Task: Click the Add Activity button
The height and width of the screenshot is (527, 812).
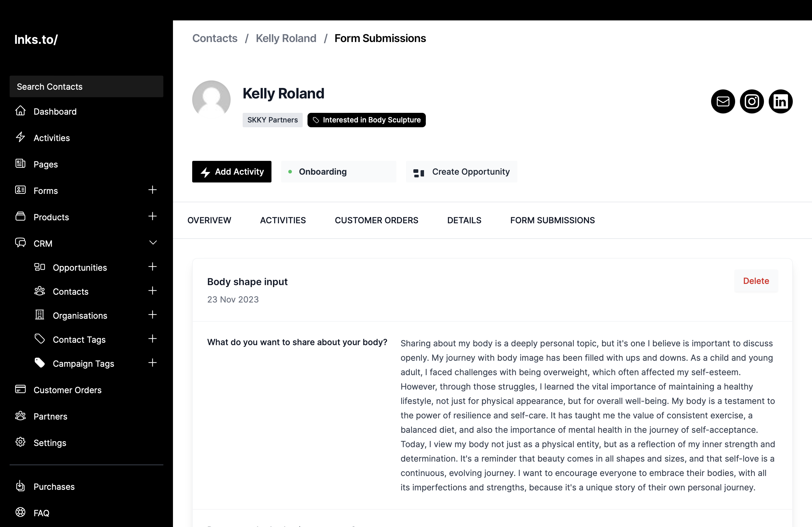Action: [232, 171]
